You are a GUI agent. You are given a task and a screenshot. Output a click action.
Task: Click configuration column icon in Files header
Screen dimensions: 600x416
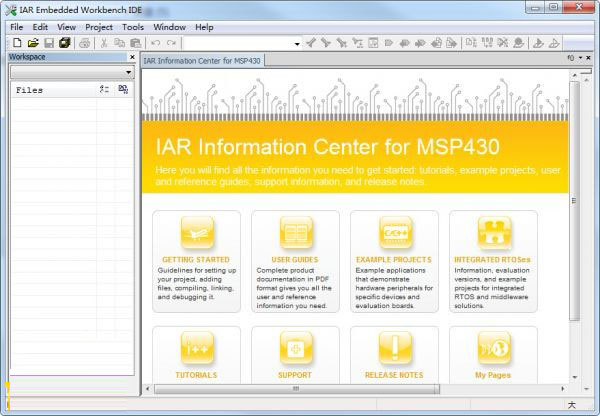click(104, 90)
